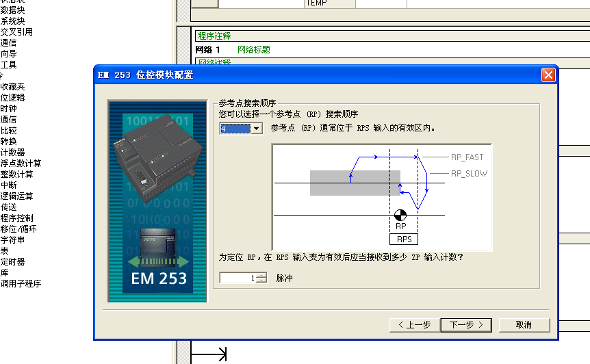Click the RPS label in the diagram
The width and height of the screenshot is (590, 364).
pyautogui.click(x=404, y=239)
